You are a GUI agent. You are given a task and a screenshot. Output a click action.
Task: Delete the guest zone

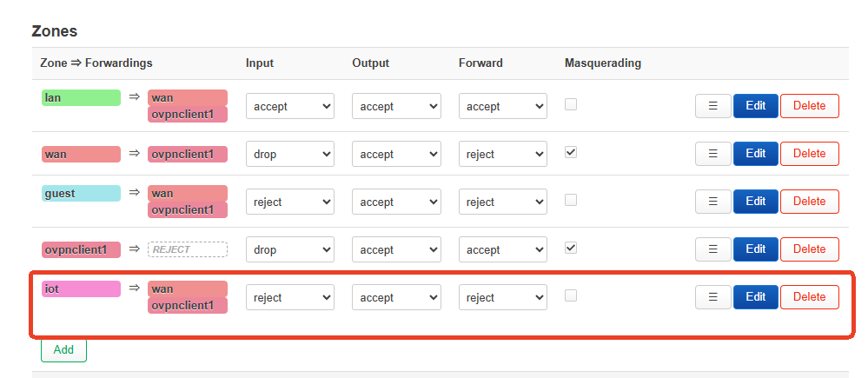(x=809, y=202)
